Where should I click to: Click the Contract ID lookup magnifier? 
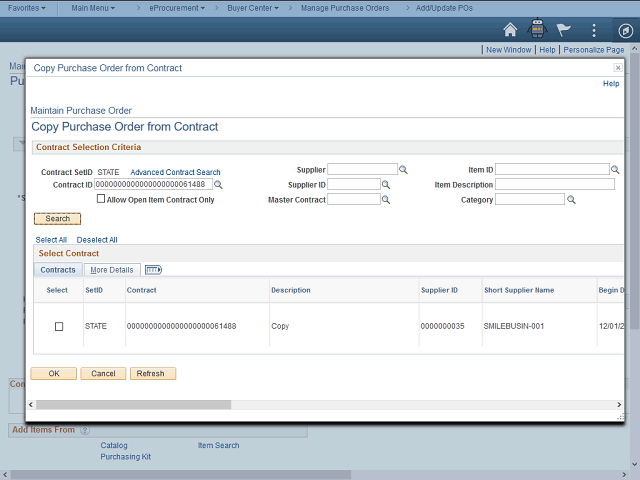coord(218,185)
